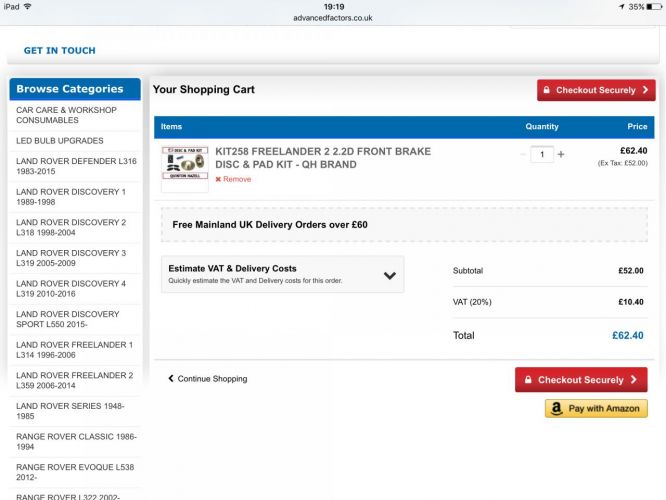666x500 pixels.
Task: Open the brake kit product thumbnail
Action: [x=185, y=169]
